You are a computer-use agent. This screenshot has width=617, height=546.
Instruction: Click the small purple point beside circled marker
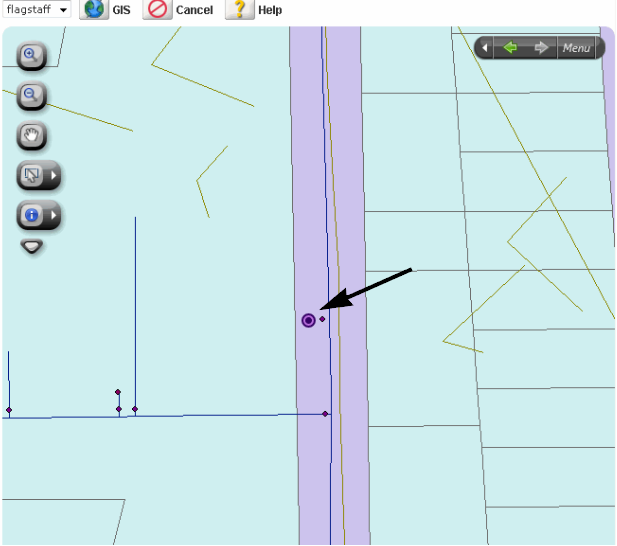(x=322, y=319)
